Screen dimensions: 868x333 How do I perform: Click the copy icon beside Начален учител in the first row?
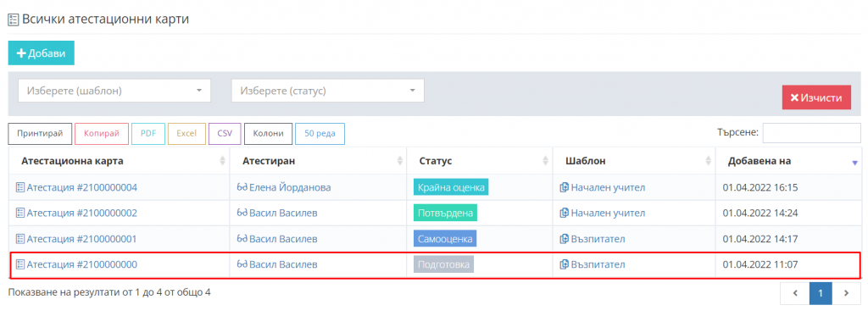click(564, 187)
